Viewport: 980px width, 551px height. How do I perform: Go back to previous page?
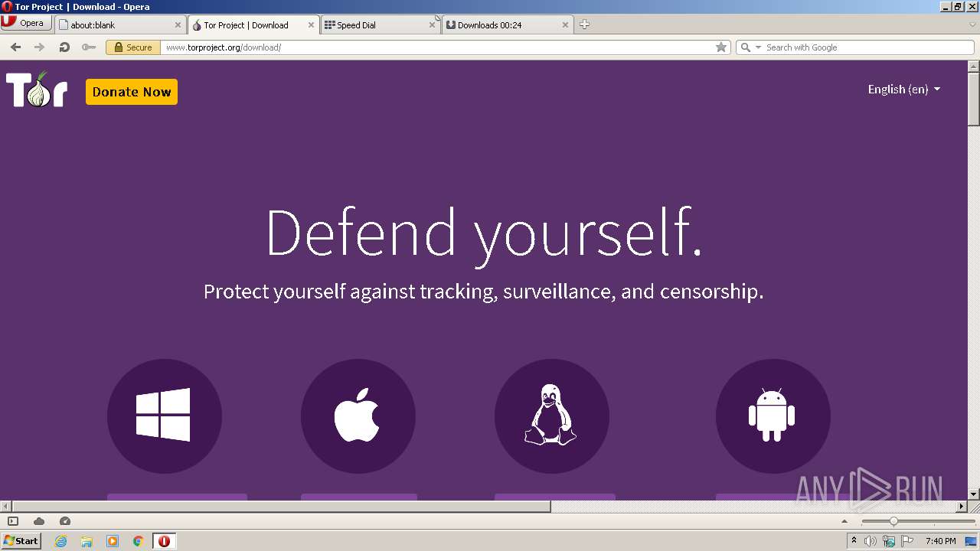click(16, 47)
